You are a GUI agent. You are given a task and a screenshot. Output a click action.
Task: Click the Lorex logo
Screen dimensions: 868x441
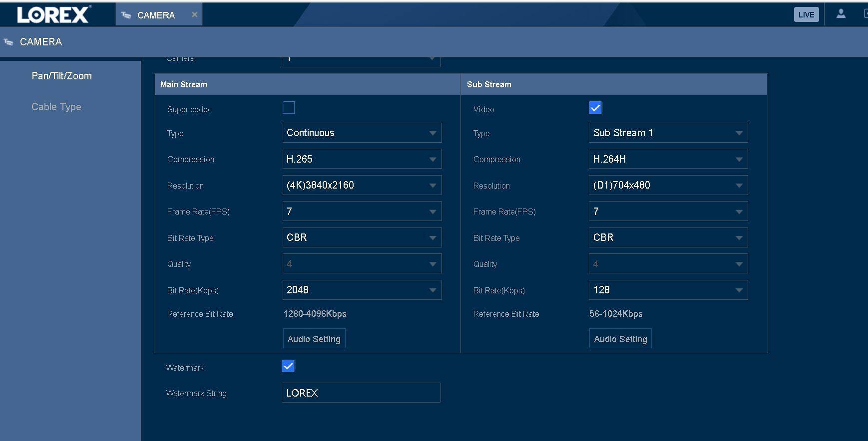pos(53,14)
